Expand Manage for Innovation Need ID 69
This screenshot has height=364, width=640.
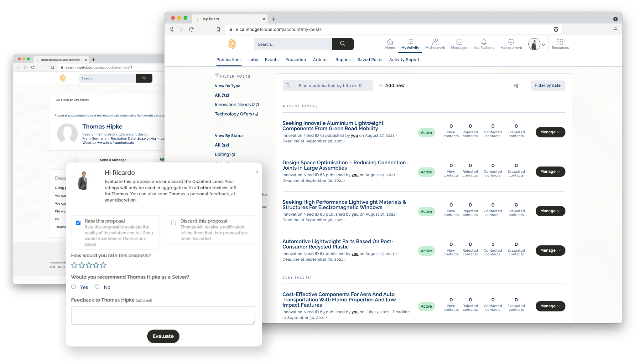pyautogui.click(x=550, y=306)
